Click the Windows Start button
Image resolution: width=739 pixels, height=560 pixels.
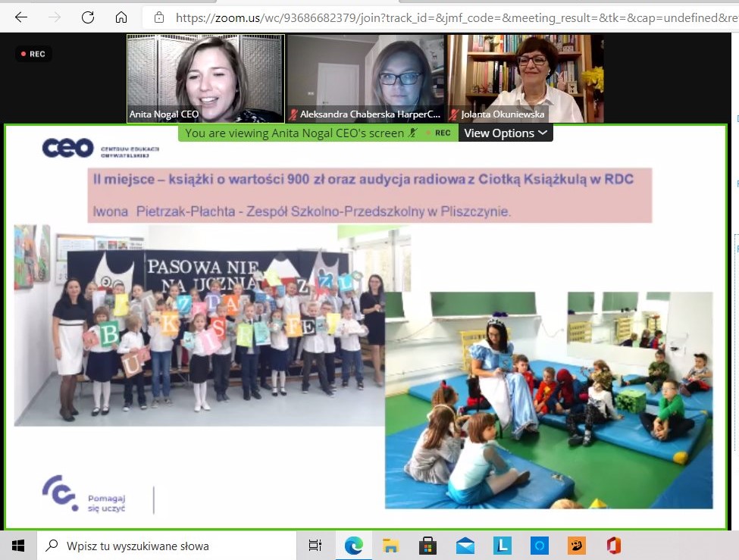pyautogui.click(x=18, y=546)
